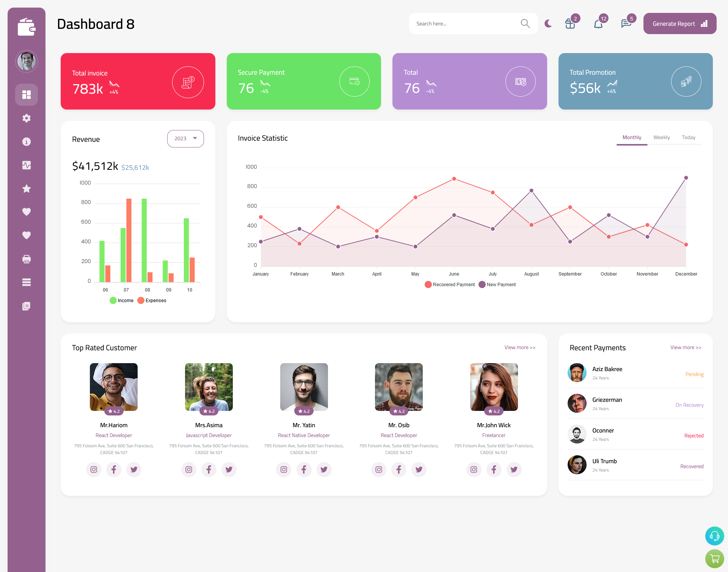Screen dimensions: 728x572
Task: Click the list/menu icon in sidebar
Action: 27,282
